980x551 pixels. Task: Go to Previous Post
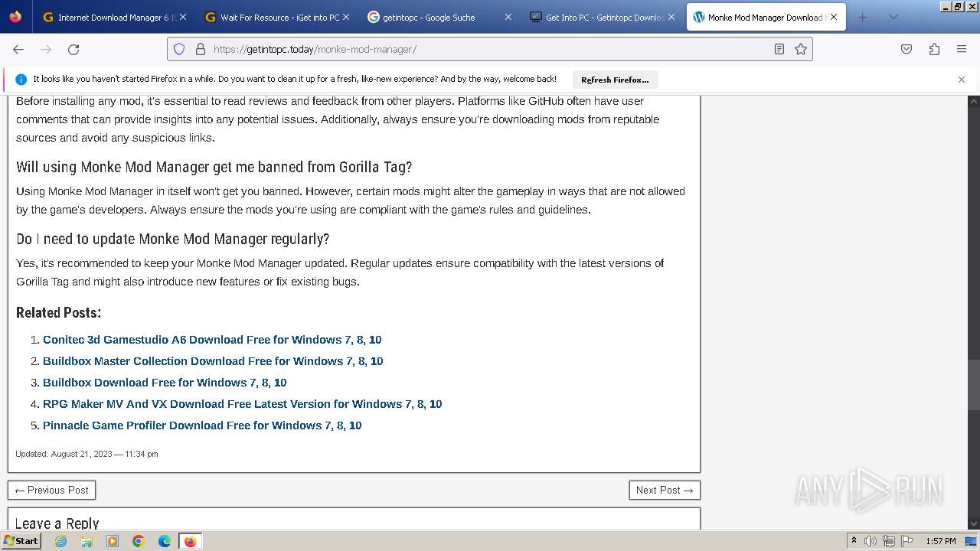(x=51, y=490)
